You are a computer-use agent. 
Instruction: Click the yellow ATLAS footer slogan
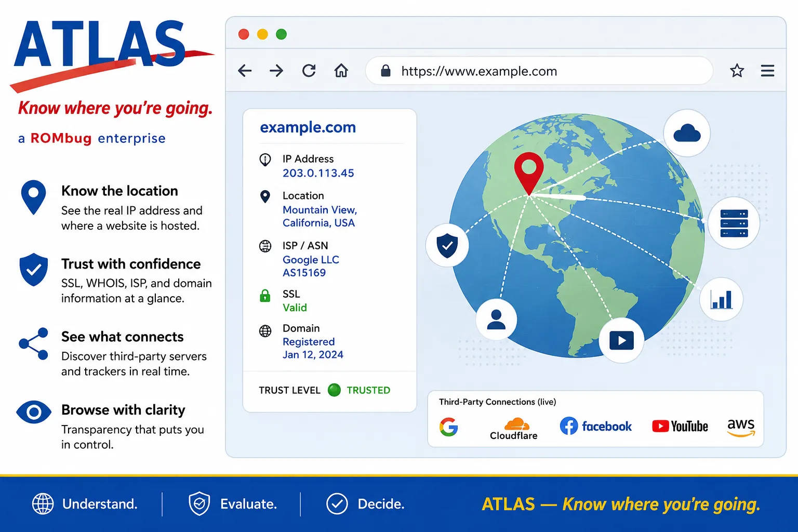tap(621, 504)
